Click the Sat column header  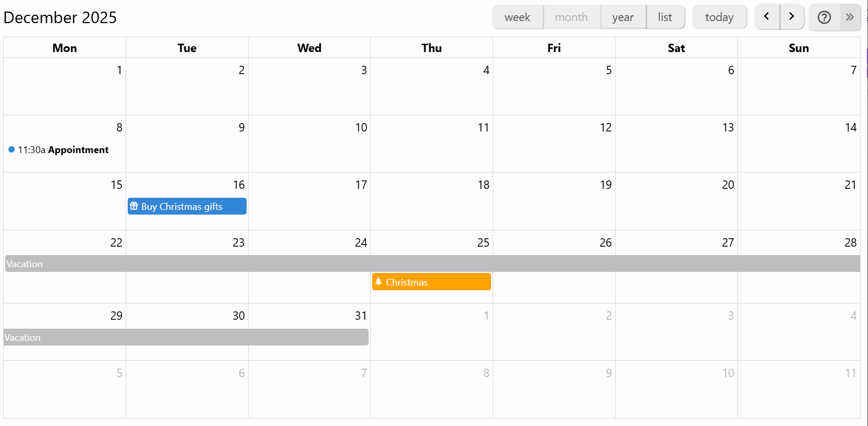[676, 48]
